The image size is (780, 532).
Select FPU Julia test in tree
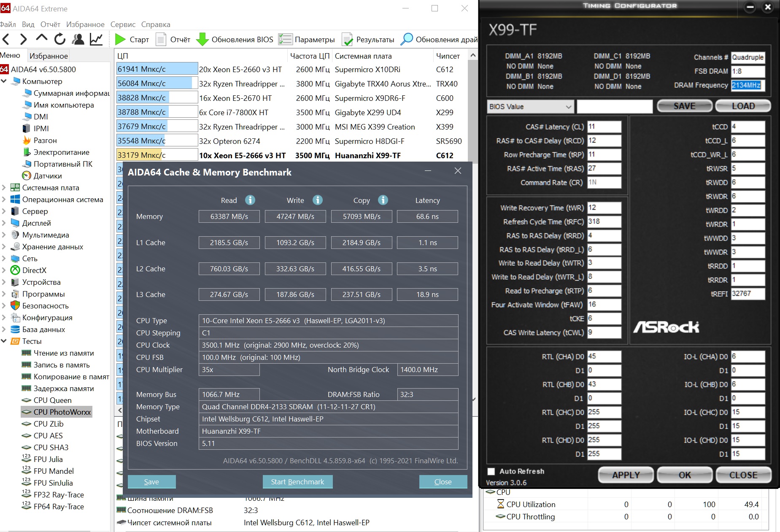tap(42, 459)
